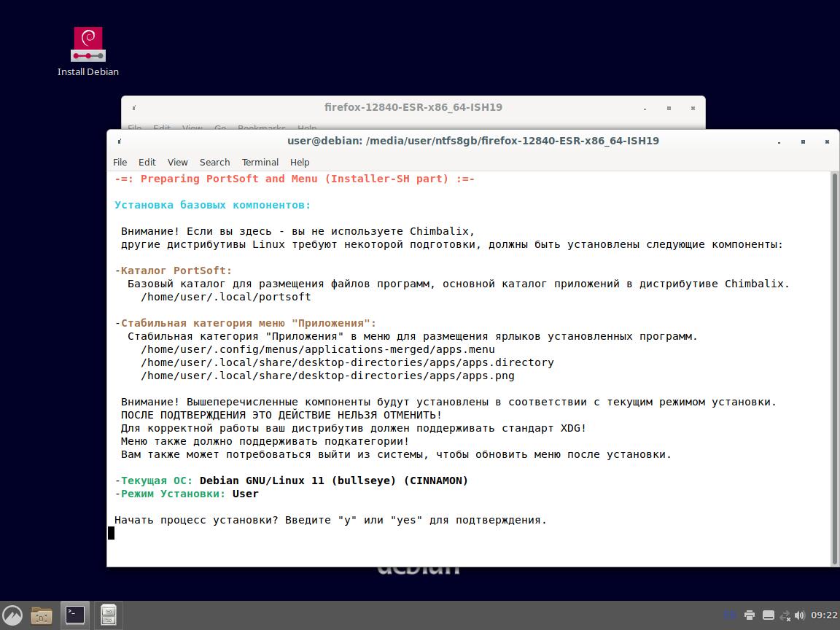This screenshot has width=840, height=630.
Task: Minimize the firefox-12840 file manager window
Action: point(645,108)
